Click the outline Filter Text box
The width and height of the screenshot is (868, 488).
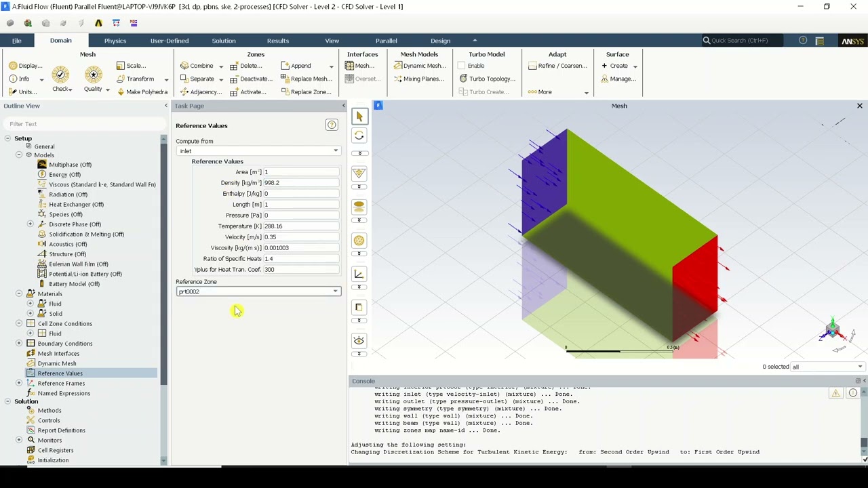[83, 124]
